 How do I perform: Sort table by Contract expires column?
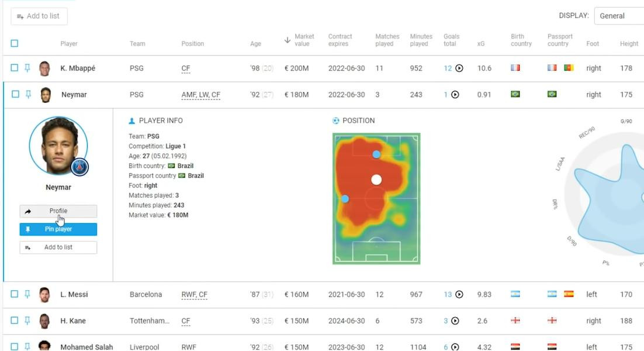pyautogui.click(x=340, y=40)
